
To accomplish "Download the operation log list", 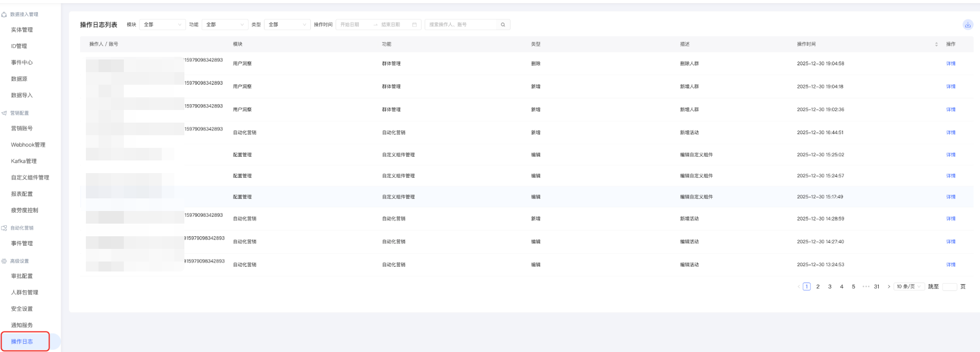I will click(x=967, y=25).
